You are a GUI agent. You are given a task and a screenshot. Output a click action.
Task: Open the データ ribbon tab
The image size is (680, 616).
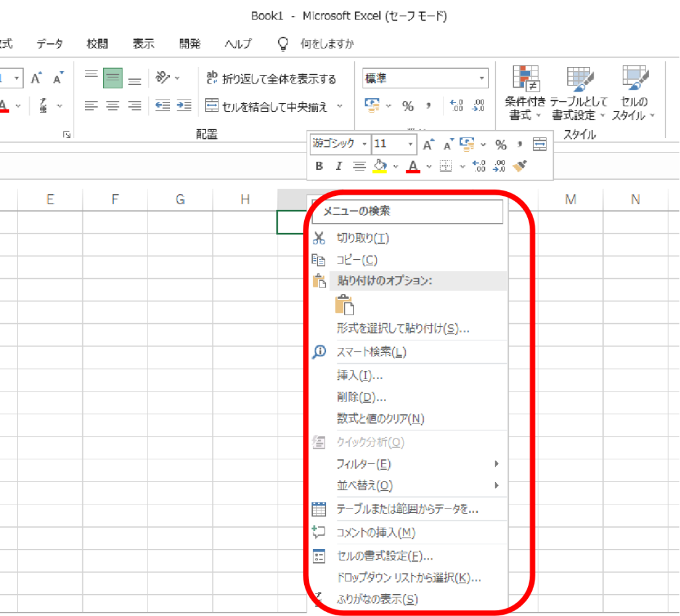50,44
